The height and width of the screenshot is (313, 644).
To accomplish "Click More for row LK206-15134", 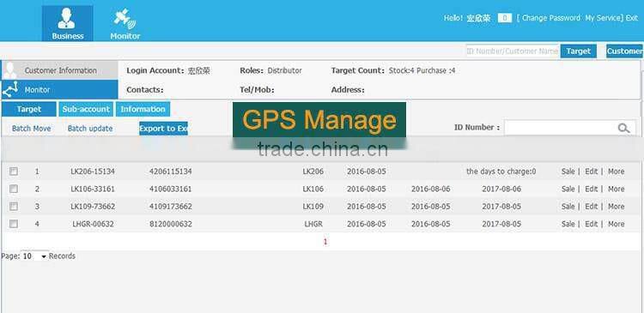I will click(616, 172).
